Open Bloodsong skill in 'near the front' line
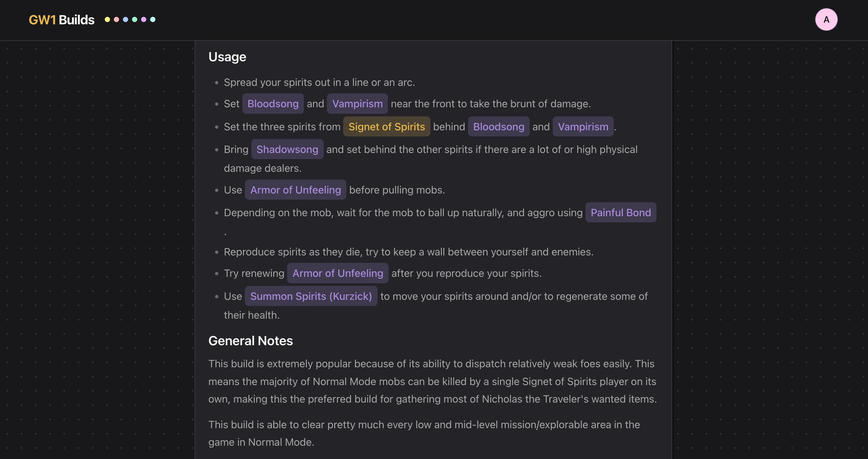This screenshot has width=868, height=459. click(273, 104)
